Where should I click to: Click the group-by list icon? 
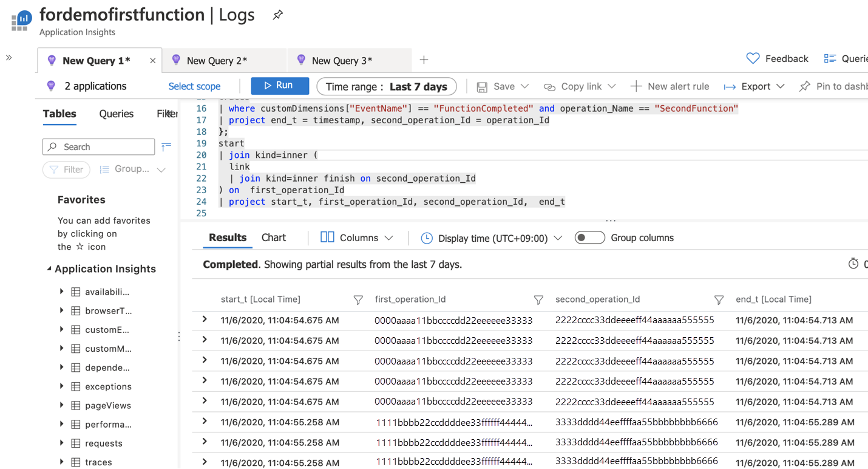pos(104,169)
